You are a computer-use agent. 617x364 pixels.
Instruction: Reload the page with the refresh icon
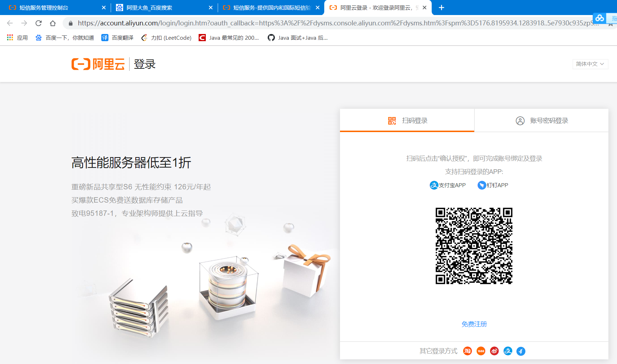click(x=39, y=23)
